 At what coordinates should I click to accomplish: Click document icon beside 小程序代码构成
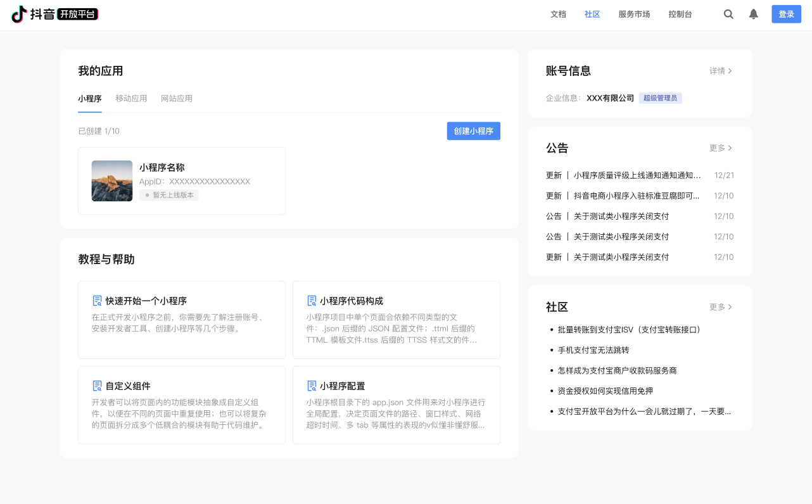312,301
